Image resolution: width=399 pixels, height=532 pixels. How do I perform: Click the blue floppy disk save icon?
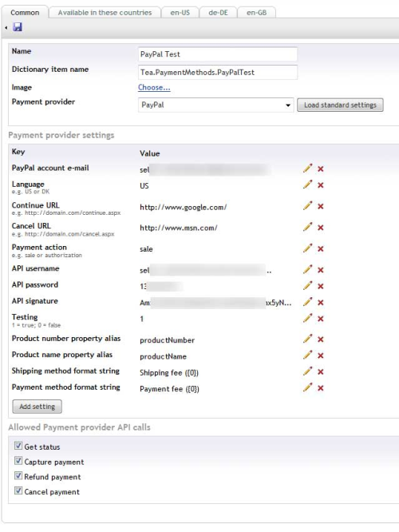pos(18,27)
